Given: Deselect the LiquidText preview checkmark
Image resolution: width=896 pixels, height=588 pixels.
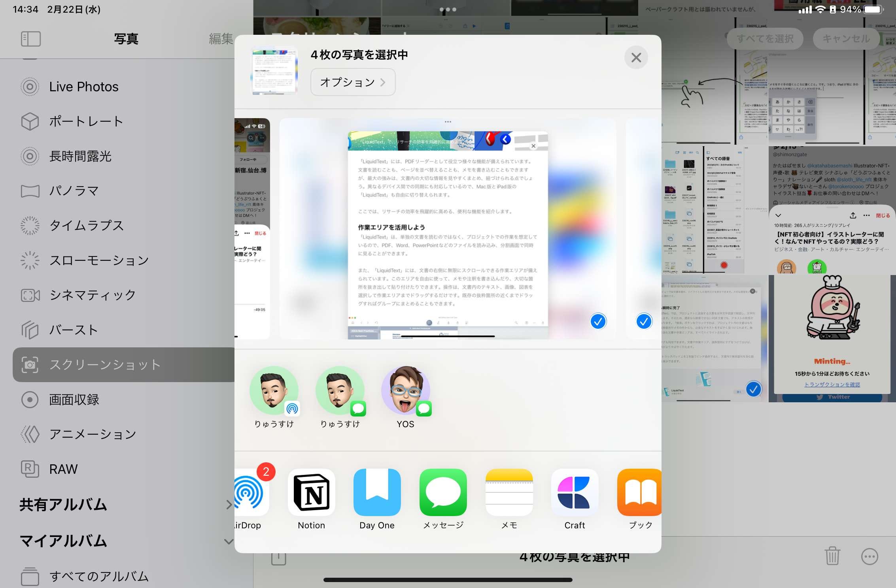Looking at the screenshot, I should point(598,321).
